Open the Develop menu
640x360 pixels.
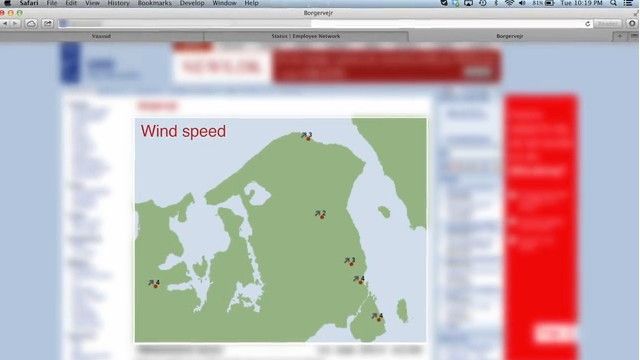pos(192,3)
